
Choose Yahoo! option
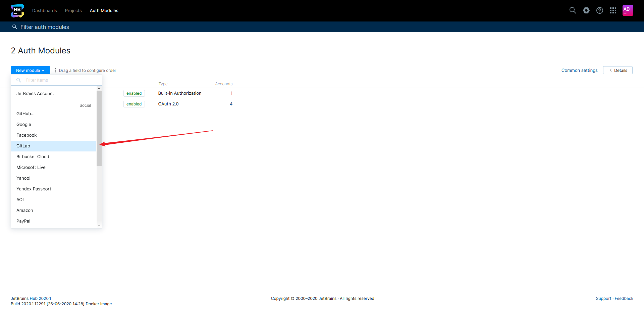pos(54,178)
